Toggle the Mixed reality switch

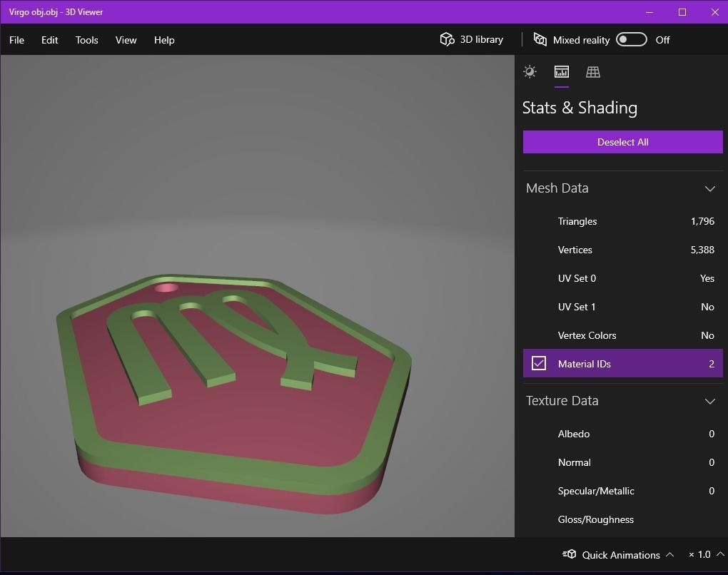(x=632, y=39)
